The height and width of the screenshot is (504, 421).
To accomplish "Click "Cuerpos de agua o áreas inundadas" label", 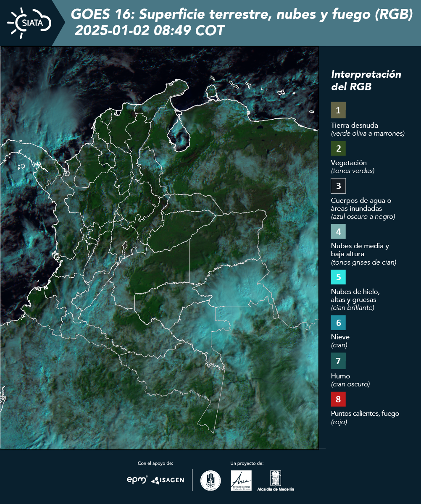I will [361, 205].
